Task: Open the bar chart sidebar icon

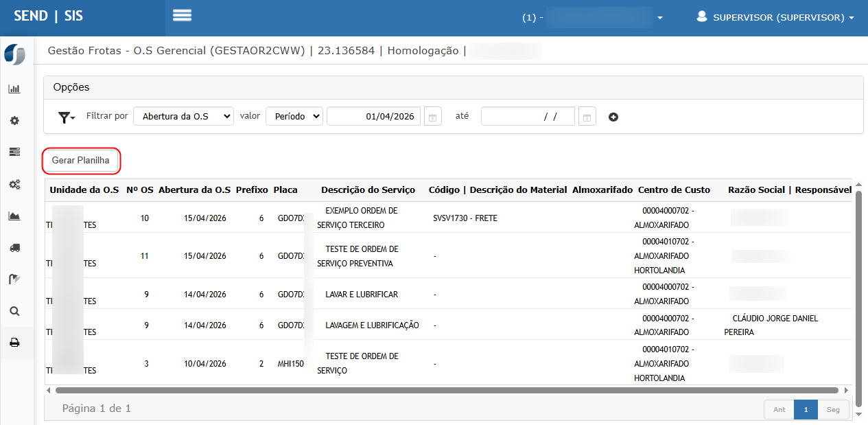Action: pyautogui.click(x=14, y=89)
